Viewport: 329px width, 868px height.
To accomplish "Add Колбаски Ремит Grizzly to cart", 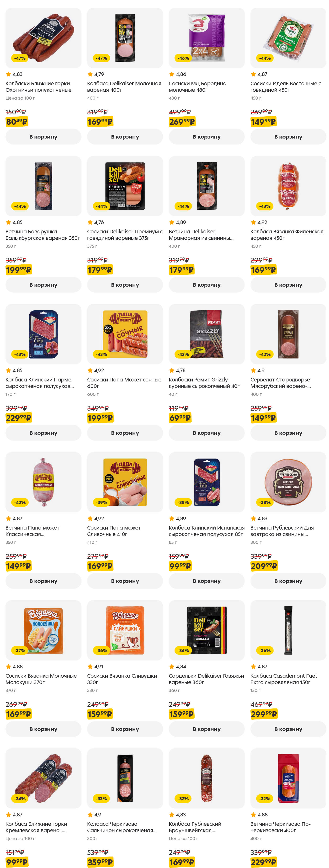I will tap(207, 433).
